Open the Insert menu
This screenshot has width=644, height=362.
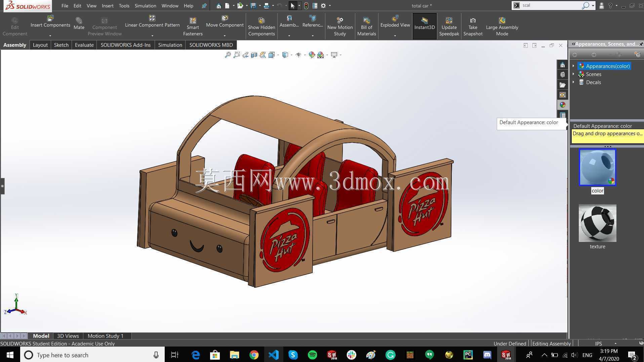(x=108, y=6)
